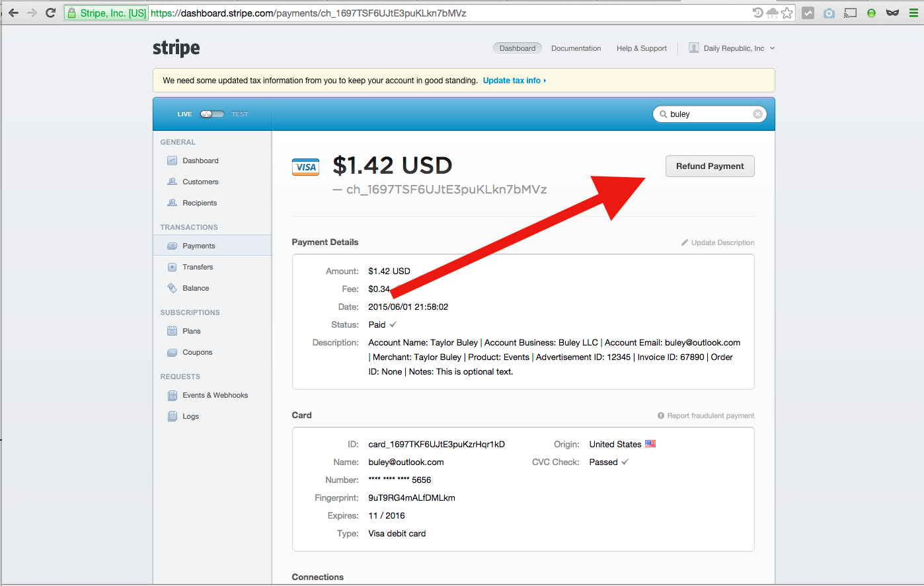Follow the Update tax info link
This screenshot has width=924, height=586.
coord(514,81)
